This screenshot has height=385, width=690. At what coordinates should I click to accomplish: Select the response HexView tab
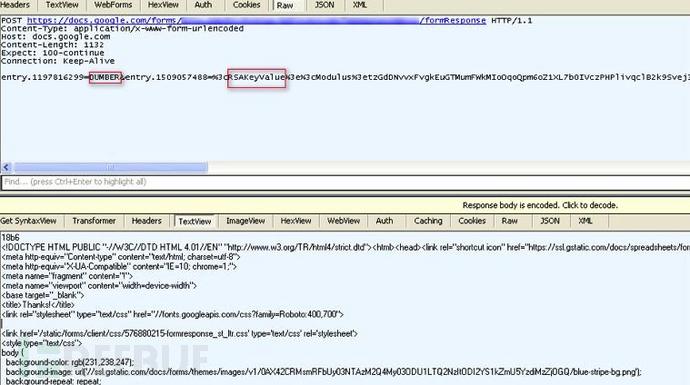[296, 221]
